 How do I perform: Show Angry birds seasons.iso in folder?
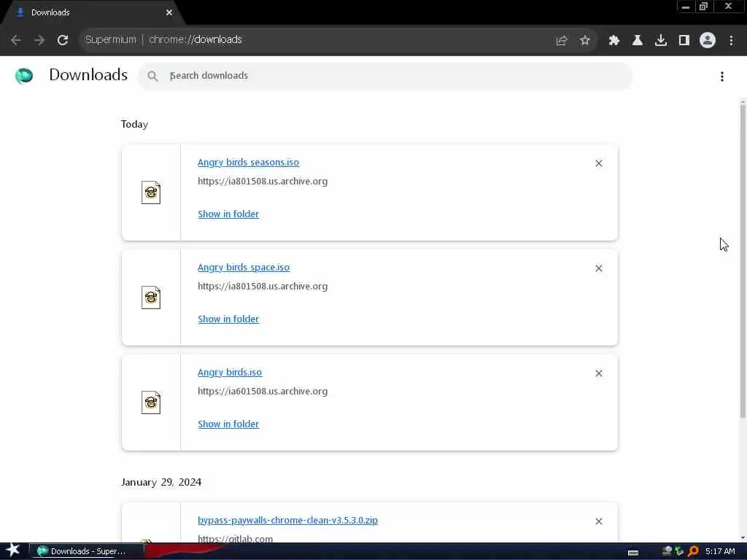[x=228, y=214]
